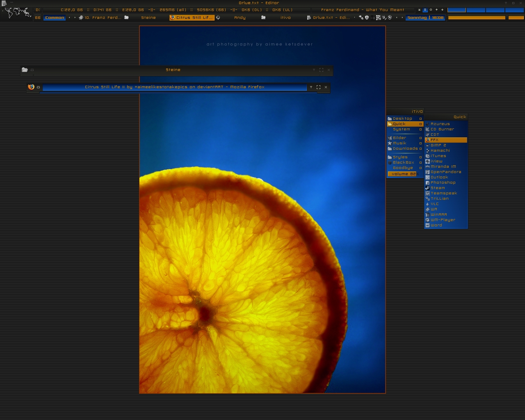
Task: Switch to 'Orlue.txt - Edi...' taskbar item
Action: (329, 18)
